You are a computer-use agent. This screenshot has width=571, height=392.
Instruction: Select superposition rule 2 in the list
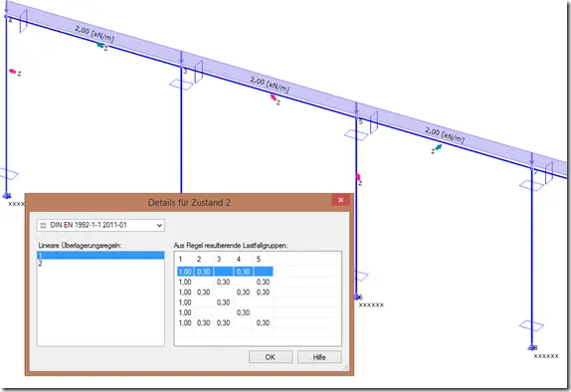(x=100, y=264)
